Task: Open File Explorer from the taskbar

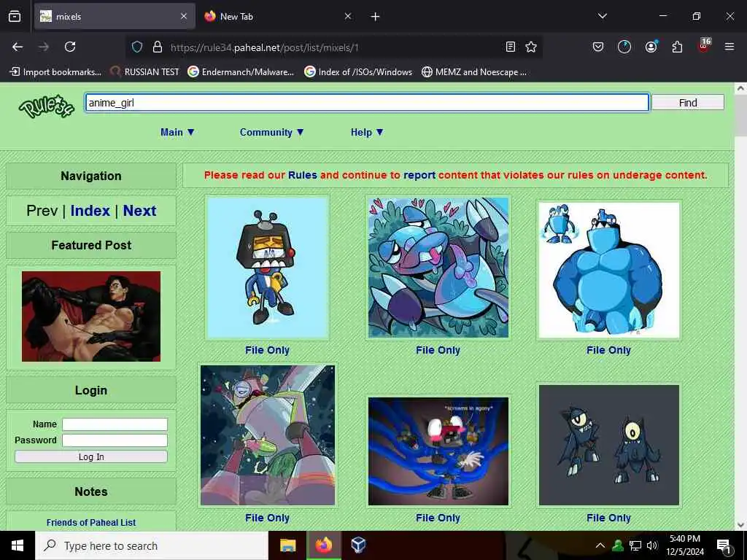Action: point(287,545)
